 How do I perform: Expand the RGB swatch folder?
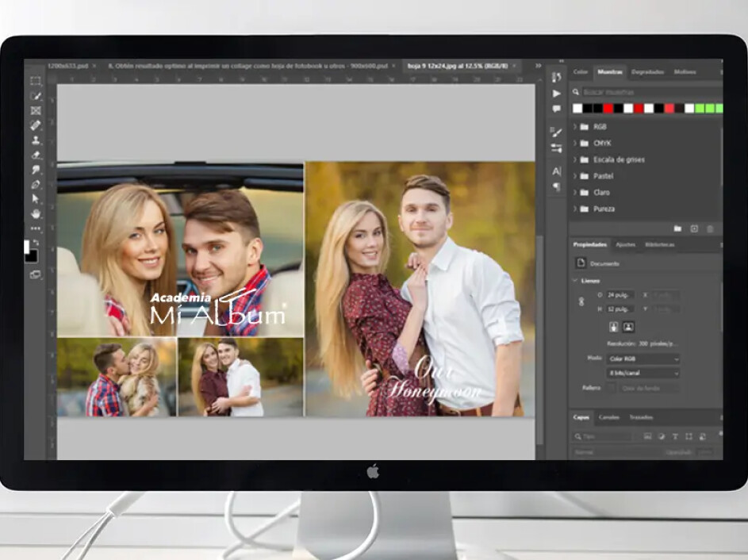(x=575, y=127)
